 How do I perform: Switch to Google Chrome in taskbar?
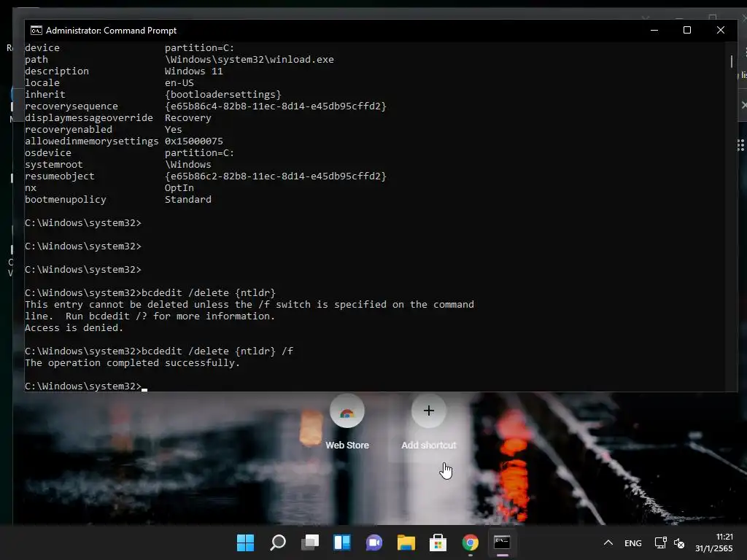(471, 542)
